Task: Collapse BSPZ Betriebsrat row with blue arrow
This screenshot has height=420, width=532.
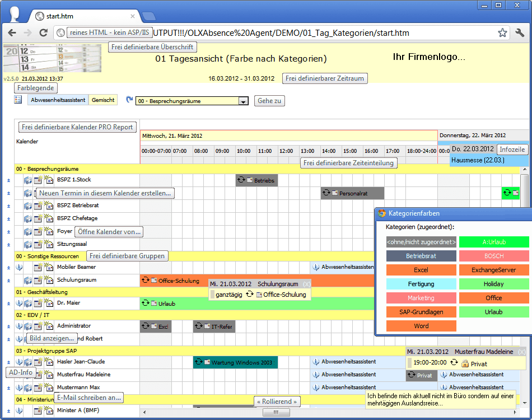Action: point(8,206)
